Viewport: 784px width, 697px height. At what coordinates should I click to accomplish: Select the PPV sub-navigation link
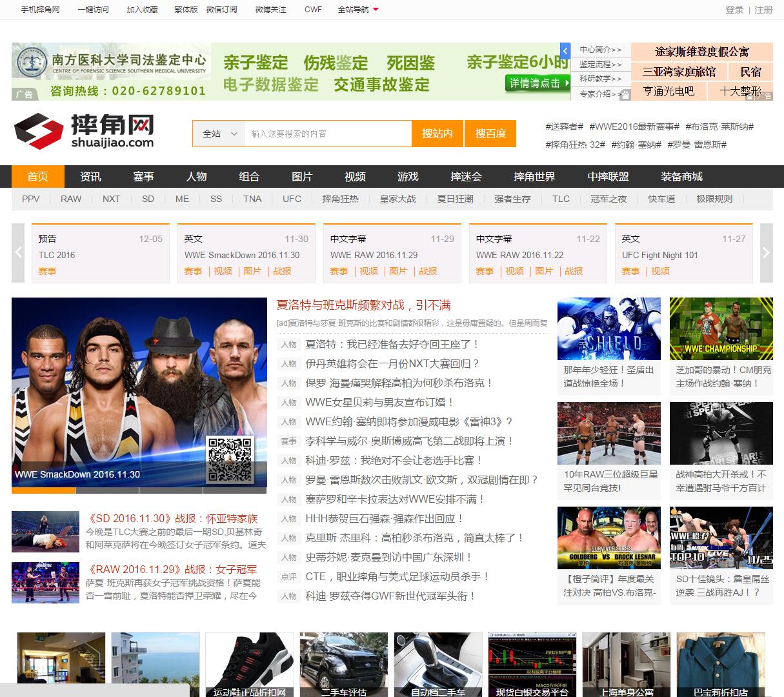pyautogui.click(x=31, y=199)
